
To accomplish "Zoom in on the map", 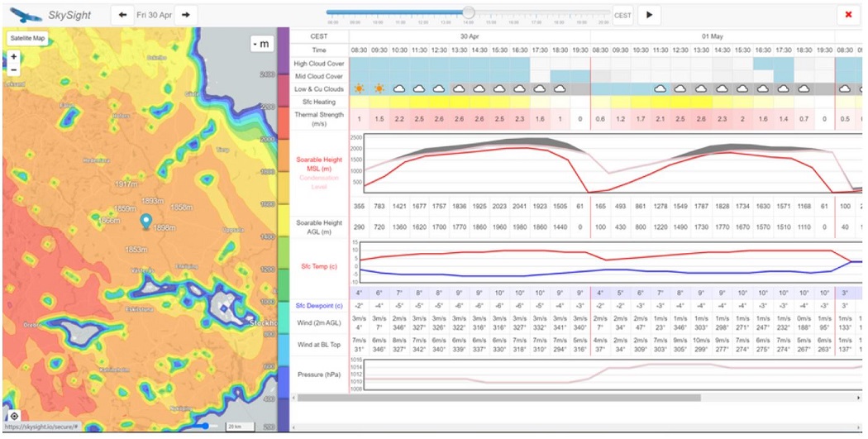I will (13, 57).
